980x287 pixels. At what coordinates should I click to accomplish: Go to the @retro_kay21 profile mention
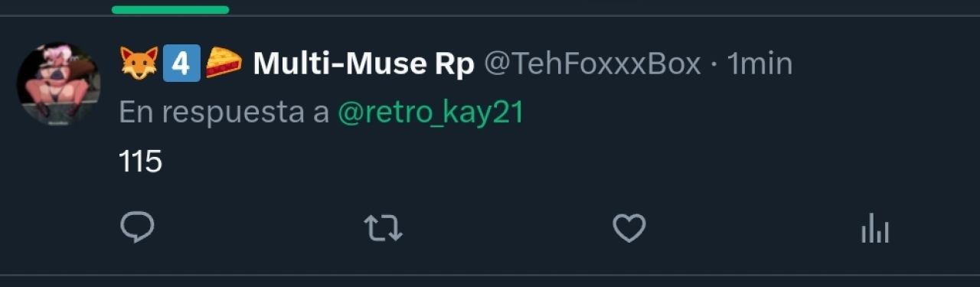click(431, 113)
